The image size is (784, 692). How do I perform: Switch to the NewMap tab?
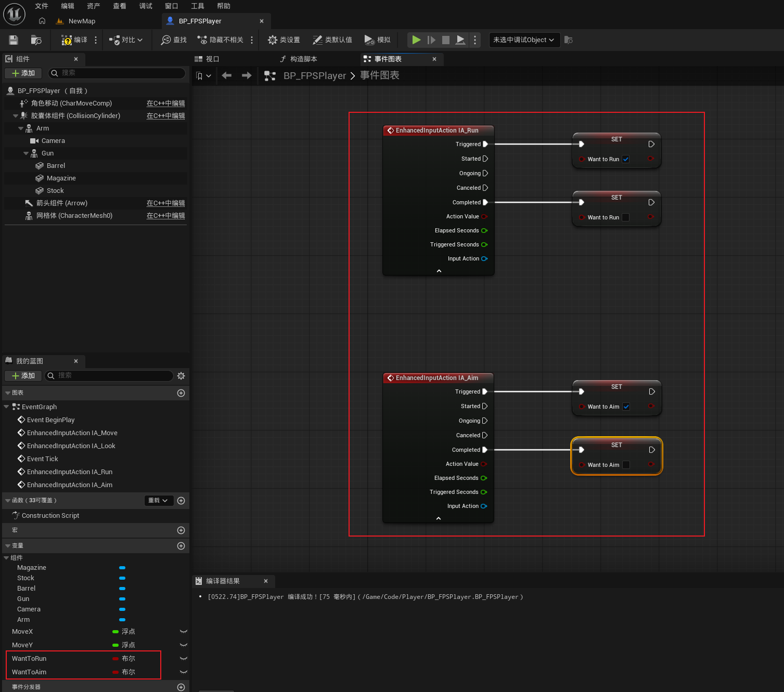pyautogui.click(x=82, y=21)
